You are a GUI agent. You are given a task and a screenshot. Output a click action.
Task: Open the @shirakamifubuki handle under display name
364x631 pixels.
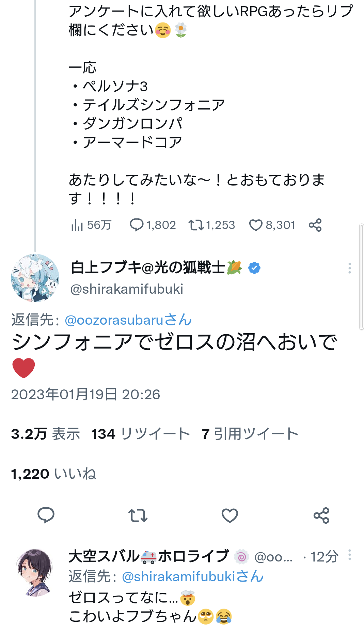127,289
